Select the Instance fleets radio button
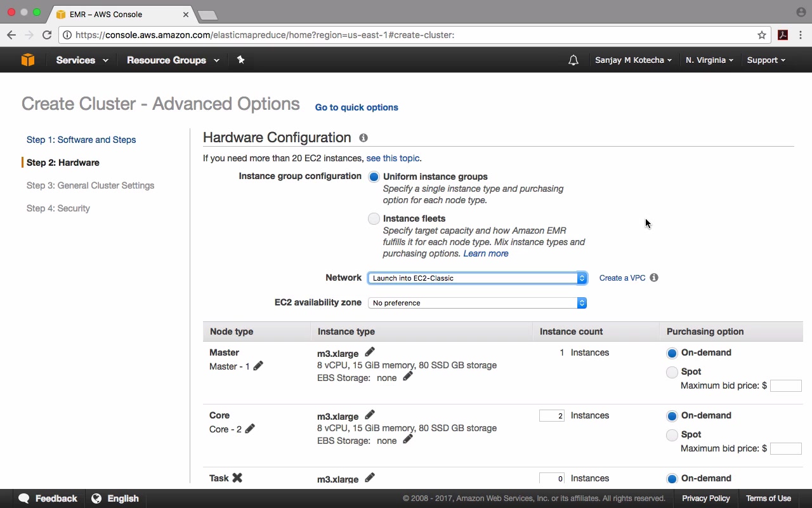Screen dimensions: 812x508 pyautogui.click(x=374, y=218)
